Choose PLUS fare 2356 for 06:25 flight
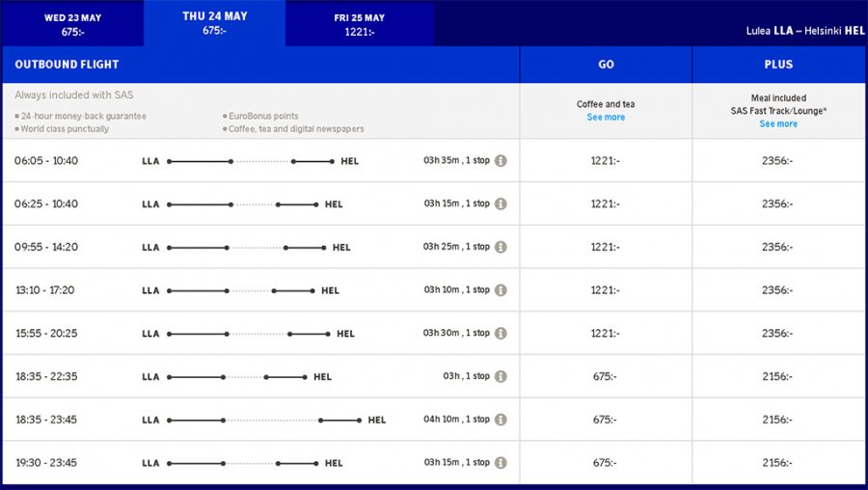The image size is (868, 490). click(778, 204)
